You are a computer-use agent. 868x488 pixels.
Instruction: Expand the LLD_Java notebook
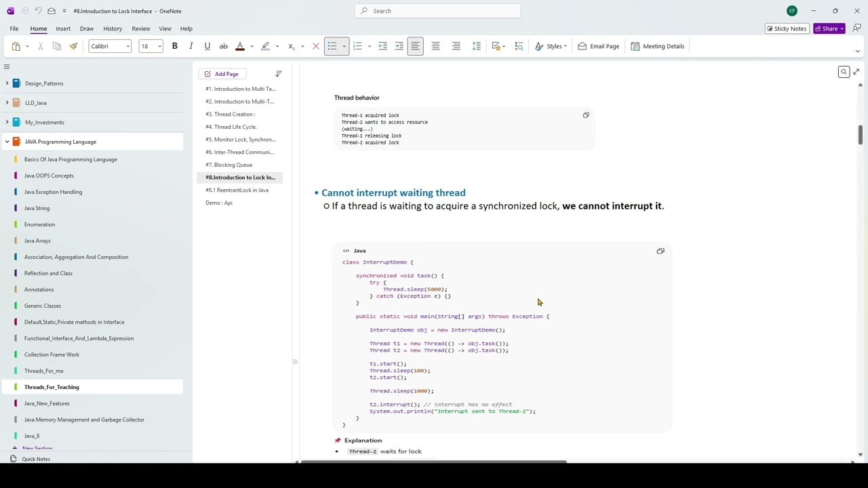pyautogui.click(x=7, y=103)
